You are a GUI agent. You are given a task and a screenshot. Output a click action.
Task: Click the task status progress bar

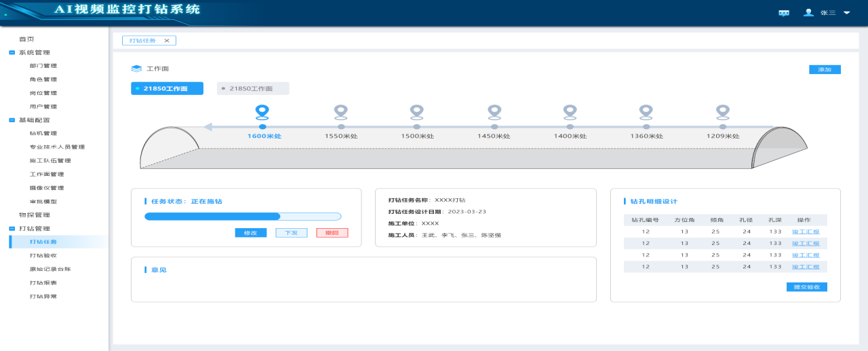(x=242, y=217)
